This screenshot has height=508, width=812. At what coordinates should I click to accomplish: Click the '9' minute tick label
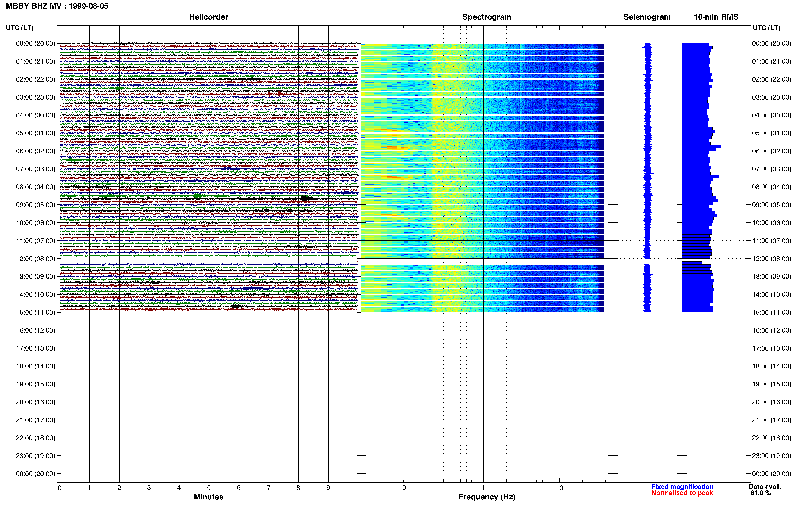click(328, 488)
